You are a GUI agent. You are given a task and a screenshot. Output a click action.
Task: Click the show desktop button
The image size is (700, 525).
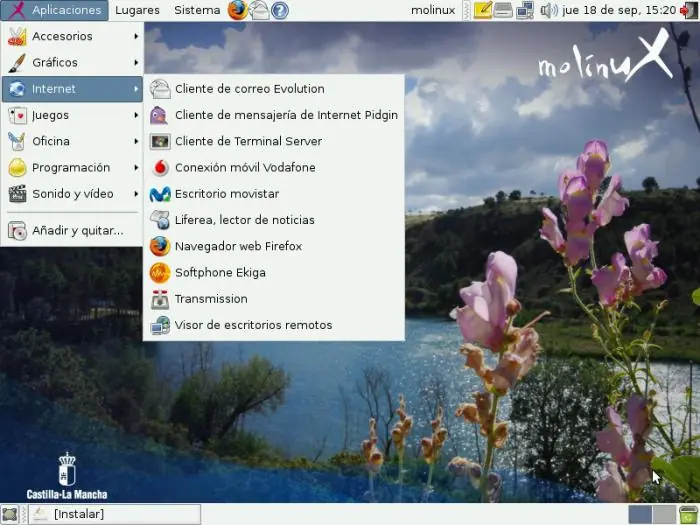pos(9,514)
